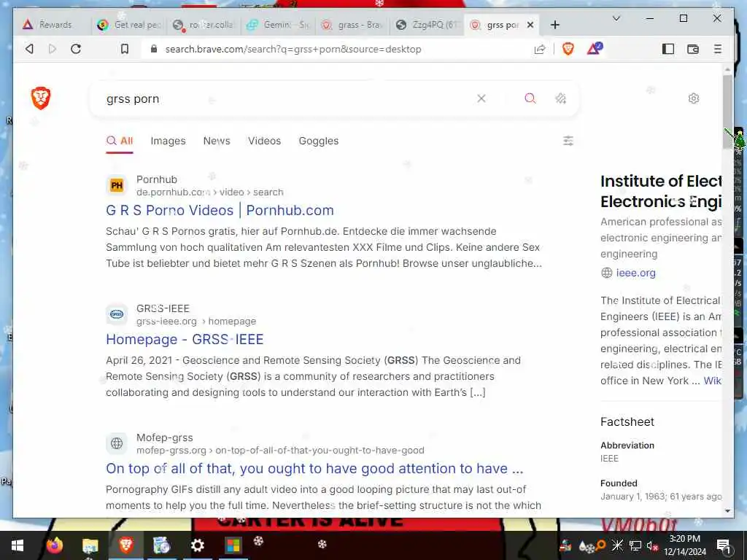This screenshot has width=747, height=560.
Task: Open File Explorer from the taskbar
Action: (90, 545)
